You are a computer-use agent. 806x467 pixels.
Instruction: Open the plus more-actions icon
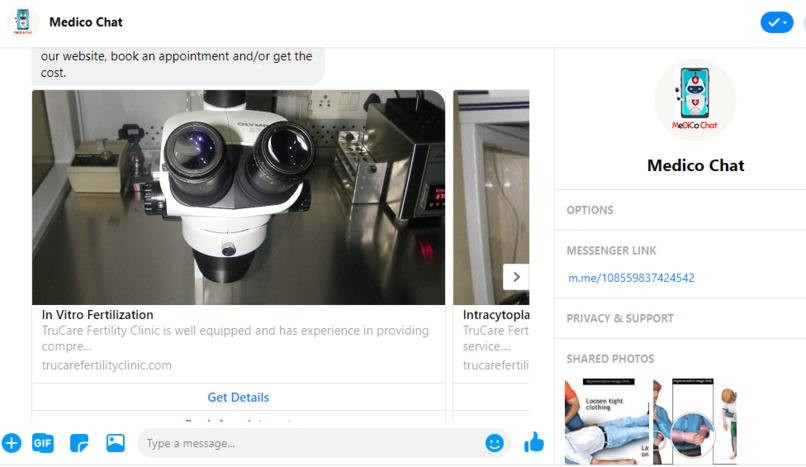coord(11,443)
